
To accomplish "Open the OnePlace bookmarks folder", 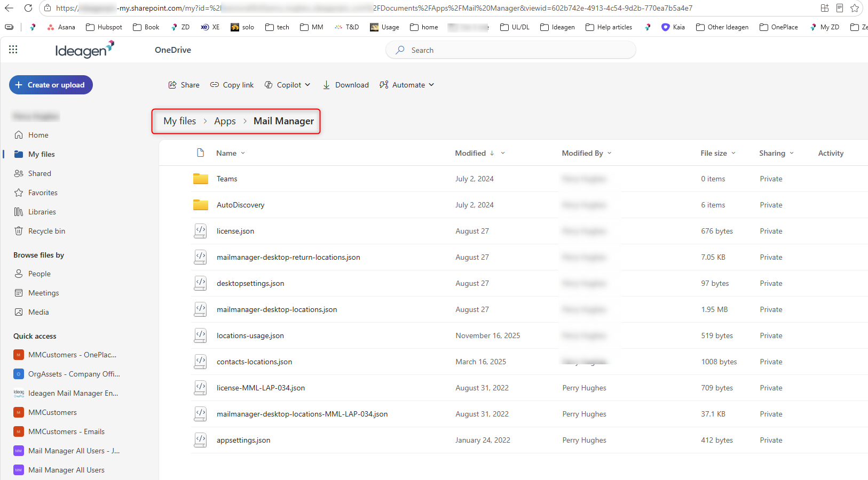I will coord(779,27).
